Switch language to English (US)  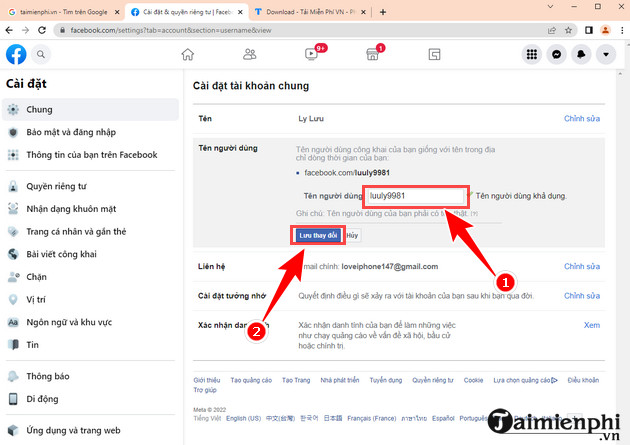[243, 418]
